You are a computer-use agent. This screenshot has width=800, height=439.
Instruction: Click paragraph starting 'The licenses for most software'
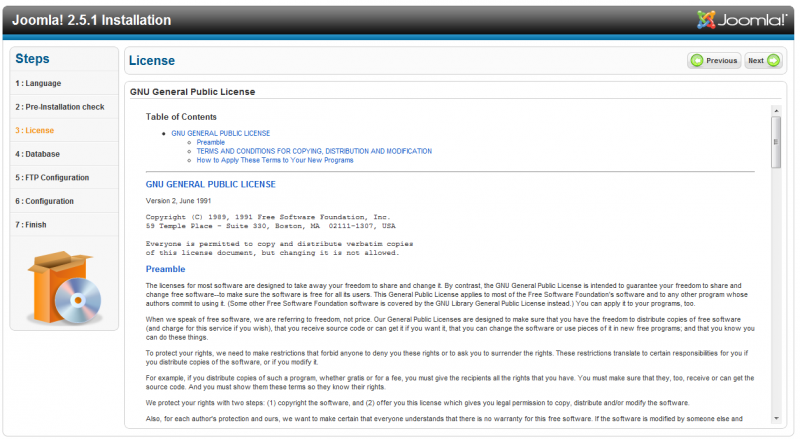(x=446, y=295)
